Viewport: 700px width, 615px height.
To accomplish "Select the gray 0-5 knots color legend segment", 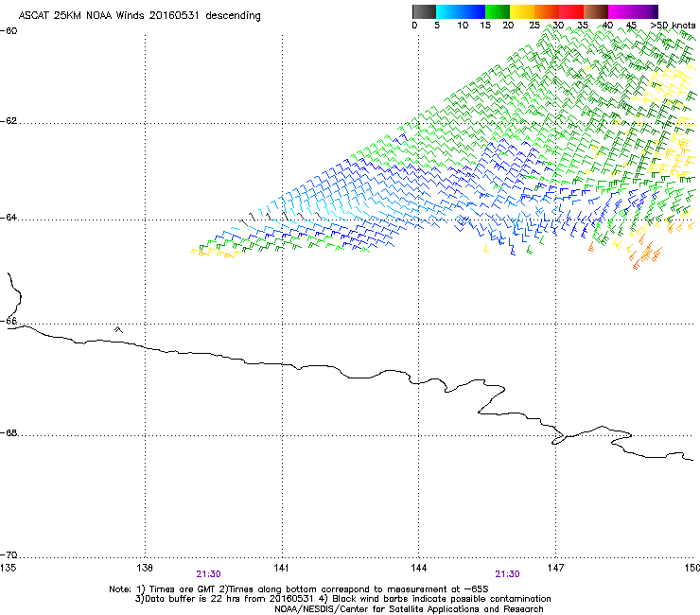I will (424, 11).
